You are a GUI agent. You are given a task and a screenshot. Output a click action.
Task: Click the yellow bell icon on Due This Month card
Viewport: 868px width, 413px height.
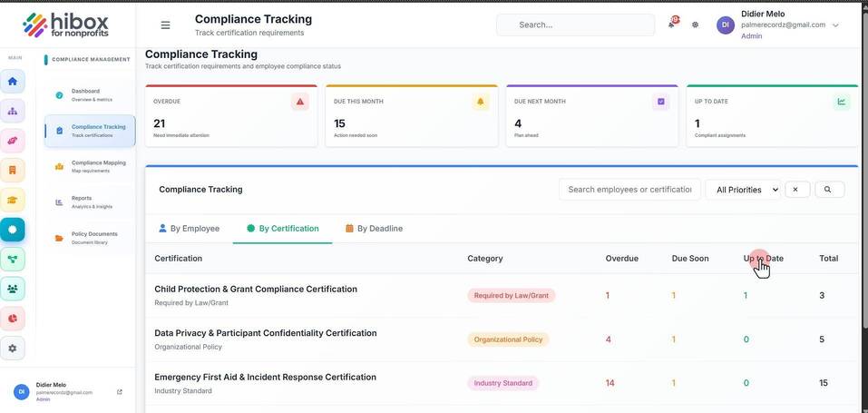pyautogui.click(x=481, y=102)
